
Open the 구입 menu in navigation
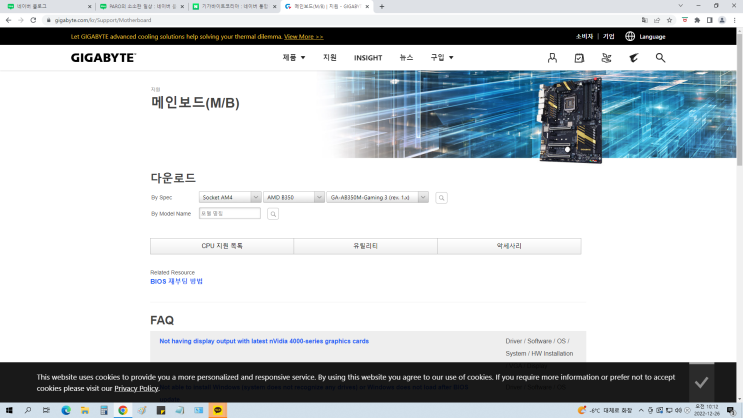(441, 58)
